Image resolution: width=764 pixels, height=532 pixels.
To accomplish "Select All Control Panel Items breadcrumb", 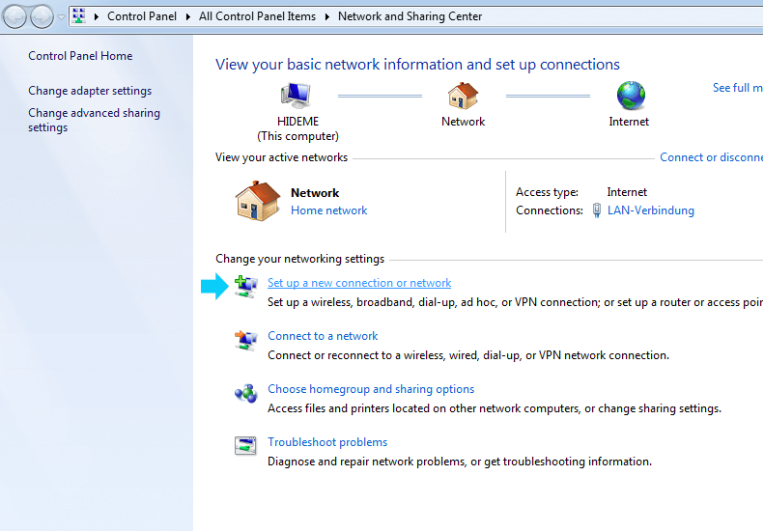I will pos(257,16).
